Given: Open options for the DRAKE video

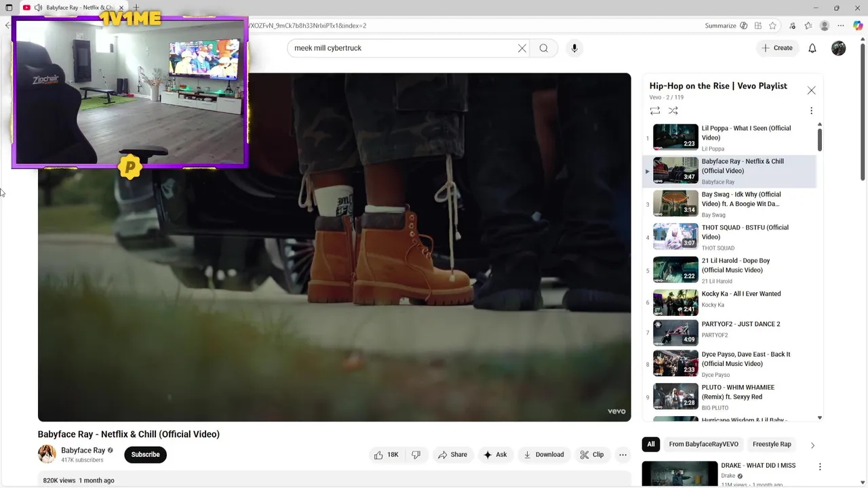Looking at the screenshot, I should click(820, 467).
